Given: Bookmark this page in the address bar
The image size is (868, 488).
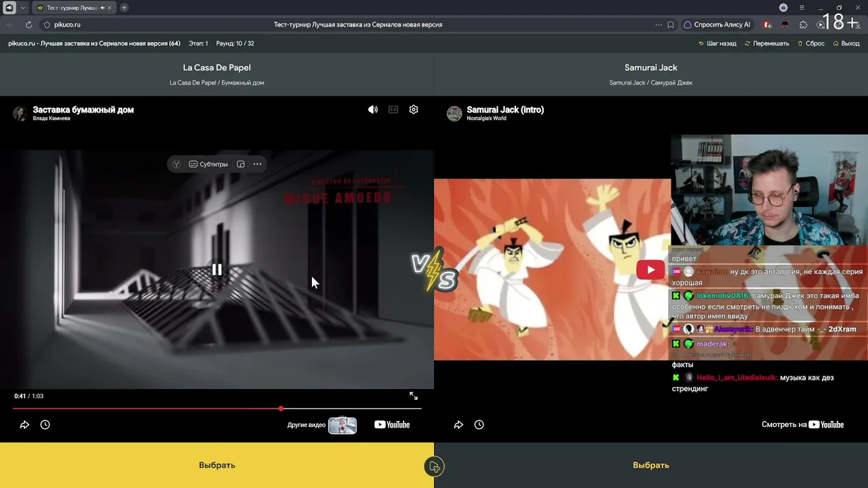Looking at the screenshot, I should (x=671, y=24).
